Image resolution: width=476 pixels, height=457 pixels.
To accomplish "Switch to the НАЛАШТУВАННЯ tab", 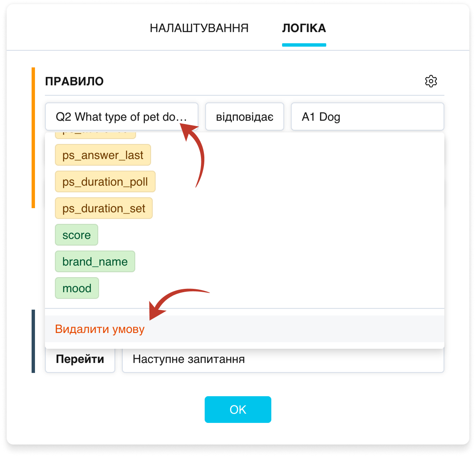I will click(x=199, y=28).
